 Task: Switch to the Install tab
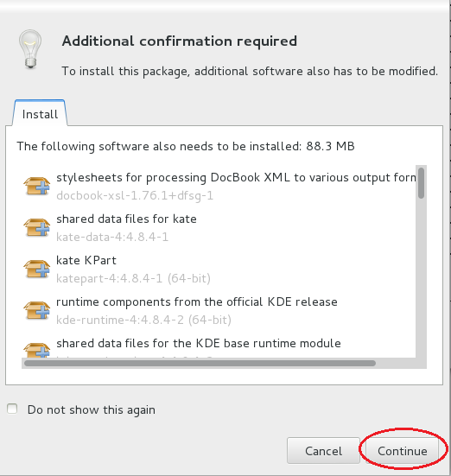40,113
